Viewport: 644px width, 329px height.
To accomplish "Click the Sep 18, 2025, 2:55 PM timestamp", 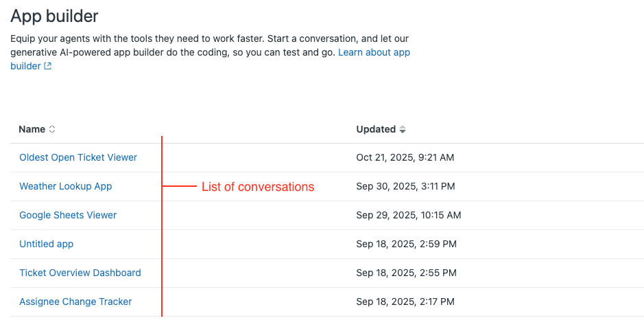I will 407,273.
